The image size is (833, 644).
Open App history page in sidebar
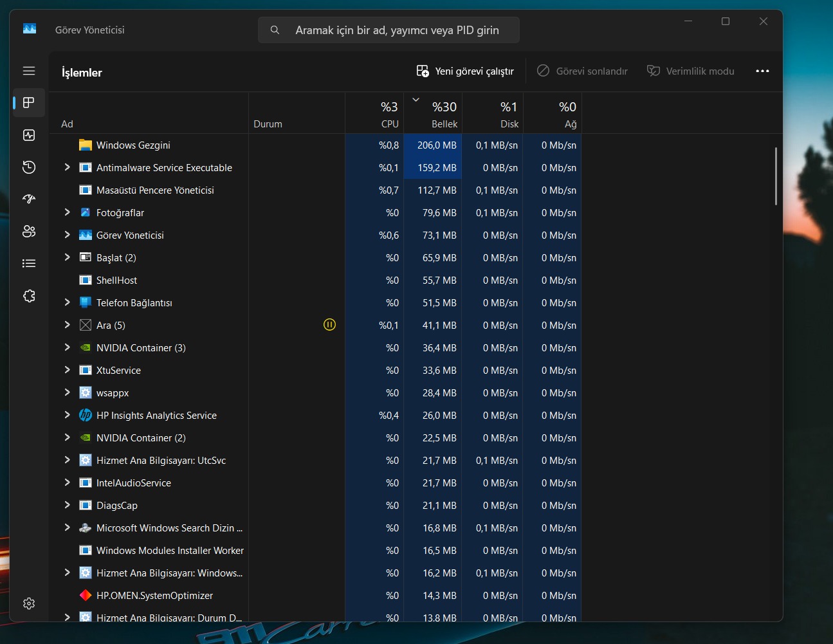(x=29, y=167)
